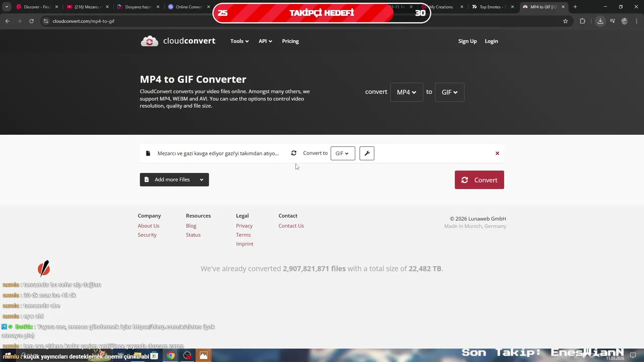The image size is (644, 362).
Task: Click the red feather overlay icon
Action: click(44, 268)
